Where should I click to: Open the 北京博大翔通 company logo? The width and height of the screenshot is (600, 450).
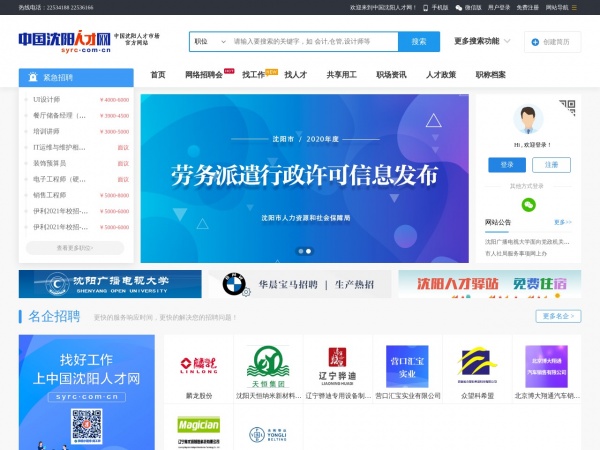pyautogui.click(x=546, y=367)
